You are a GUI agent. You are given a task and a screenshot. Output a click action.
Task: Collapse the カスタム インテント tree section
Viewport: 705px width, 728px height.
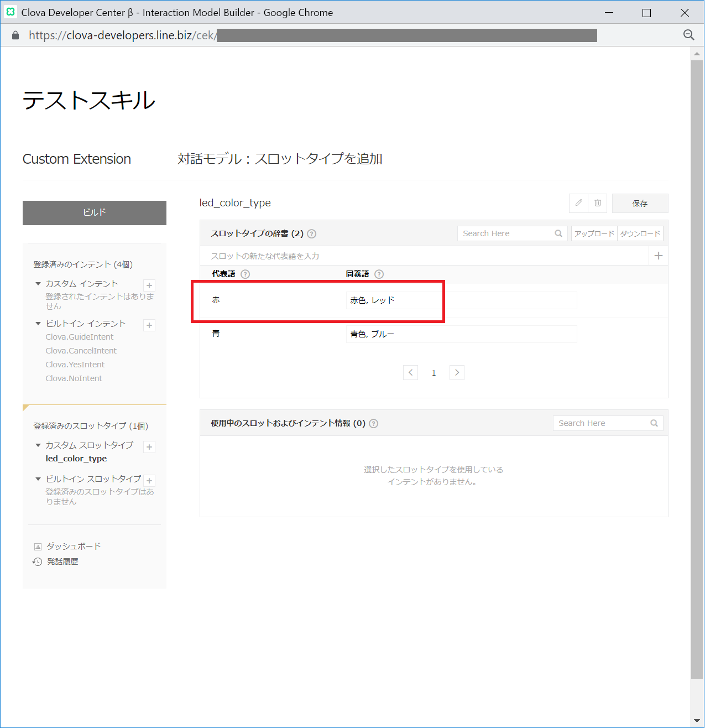[x=38, y=284]
